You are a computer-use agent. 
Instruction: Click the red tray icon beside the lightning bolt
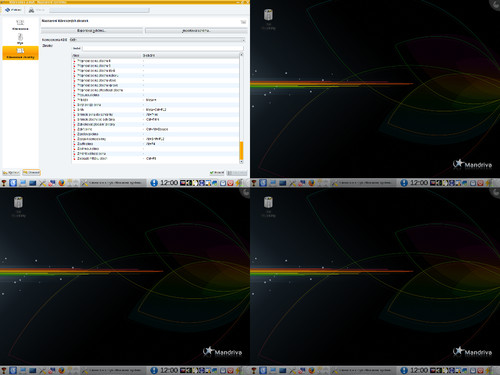pyautogui.click(x=230, y=183)
